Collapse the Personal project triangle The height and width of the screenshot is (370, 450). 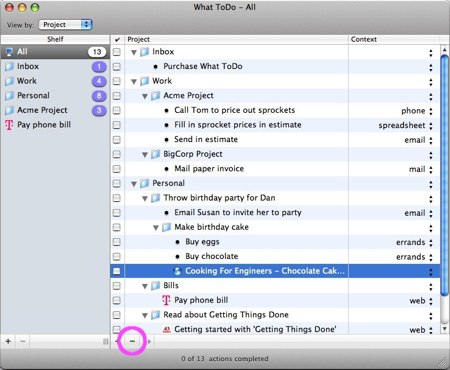134,184
